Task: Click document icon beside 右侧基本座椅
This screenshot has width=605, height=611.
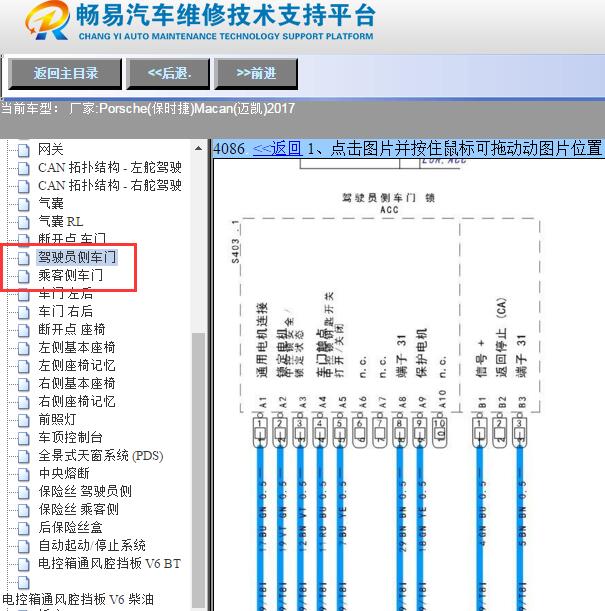Action: point(24,384)
